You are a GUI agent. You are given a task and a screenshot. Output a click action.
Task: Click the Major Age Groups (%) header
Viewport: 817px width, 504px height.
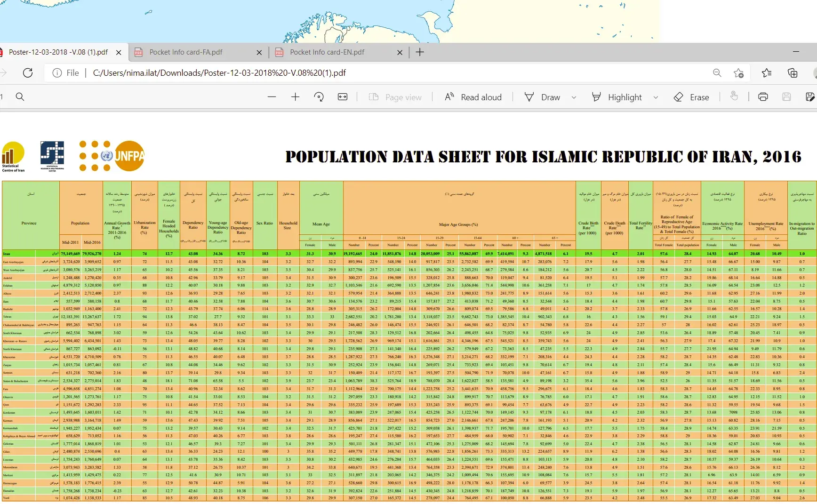[x=458, y=224]
